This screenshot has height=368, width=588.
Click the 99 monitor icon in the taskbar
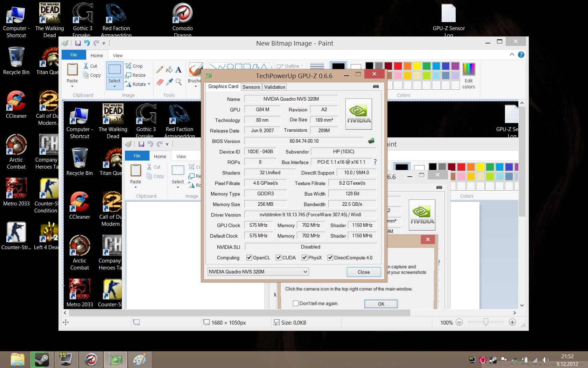click(66, 360)
